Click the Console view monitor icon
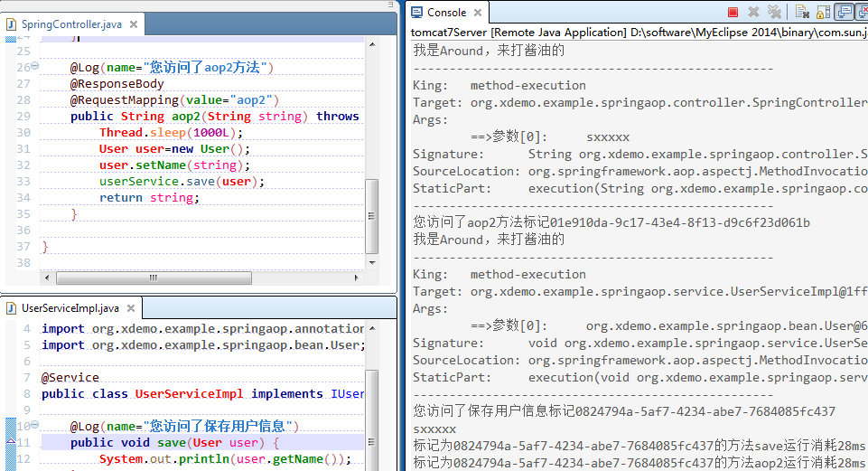This screenshot has width=868, height=471. click(x=417, y=12)
